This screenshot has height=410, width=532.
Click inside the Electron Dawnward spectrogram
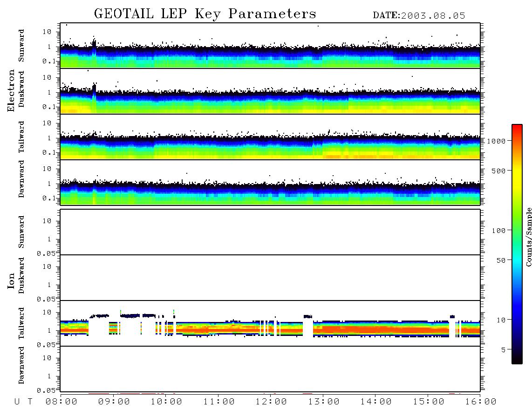[270, 183]
